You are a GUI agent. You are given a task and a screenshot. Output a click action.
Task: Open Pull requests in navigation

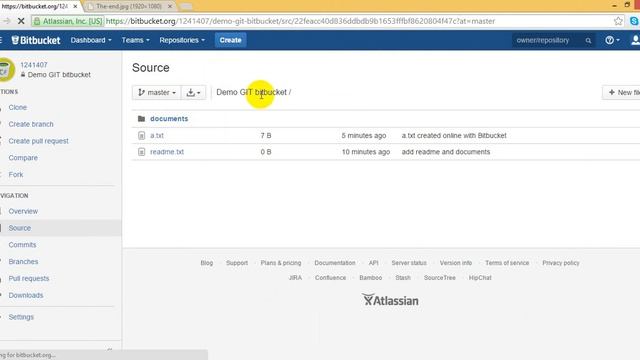click(29, 278)
